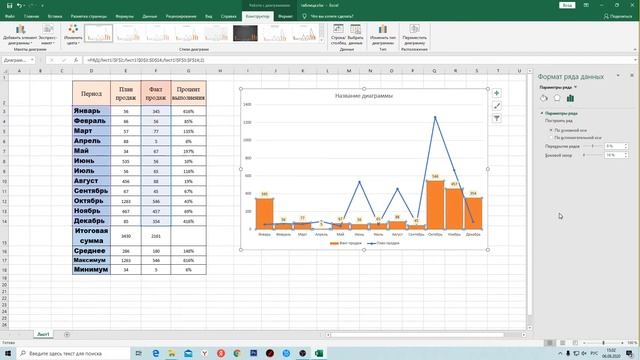Collapse Series Options section triangle

pyautogui.click(x=542, y=113)
